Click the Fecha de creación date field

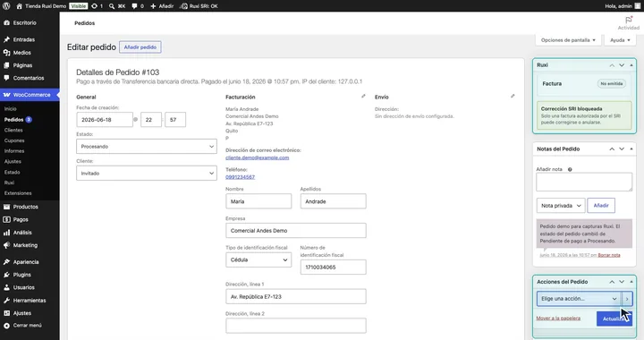(105, 120)
